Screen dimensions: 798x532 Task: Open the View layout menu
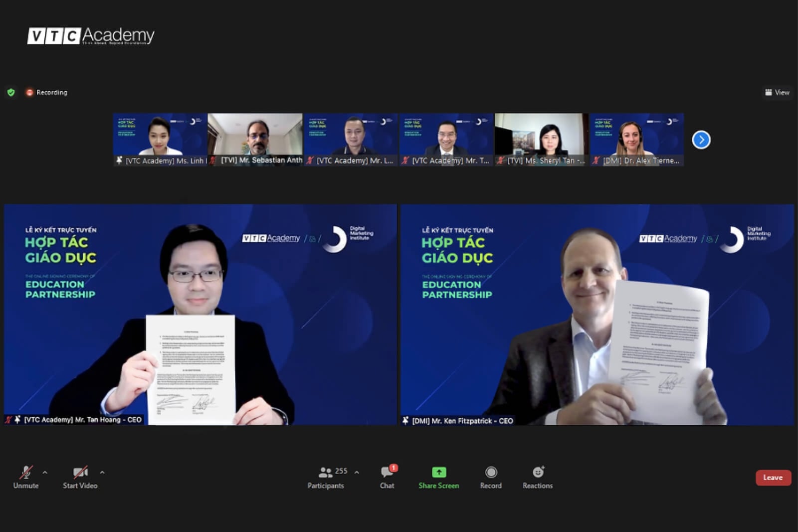point(777,92)
